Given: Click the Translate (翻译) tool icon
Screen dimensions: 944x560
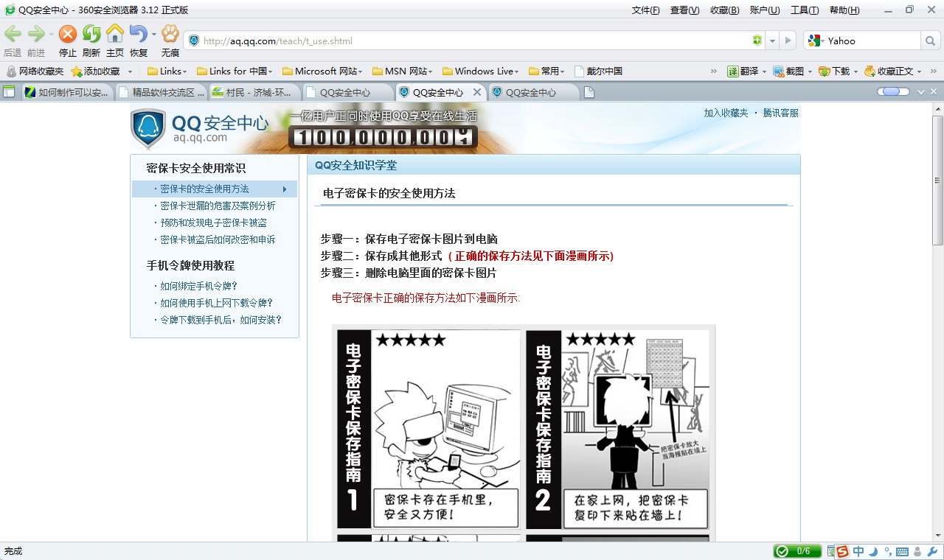Looking at the screenshot, I should click(733, 71).
